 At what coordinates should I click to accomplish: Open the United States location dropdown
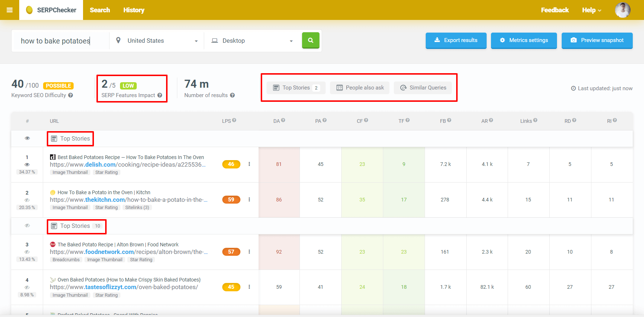click(x=157, y=41)
